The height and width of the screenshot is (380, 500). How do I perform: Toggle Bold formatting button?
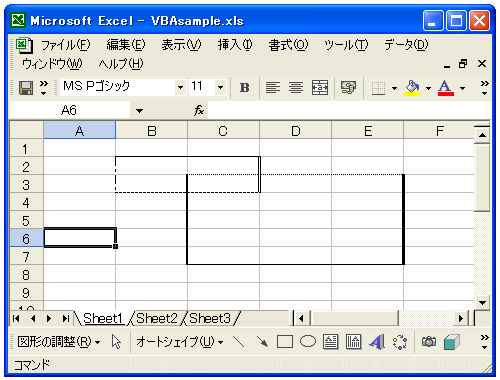coord(244,88)
